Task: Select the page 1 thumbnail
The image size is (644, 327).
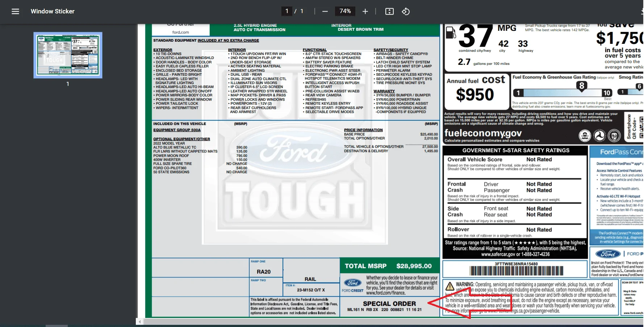Action: click(x=68, y=55)
